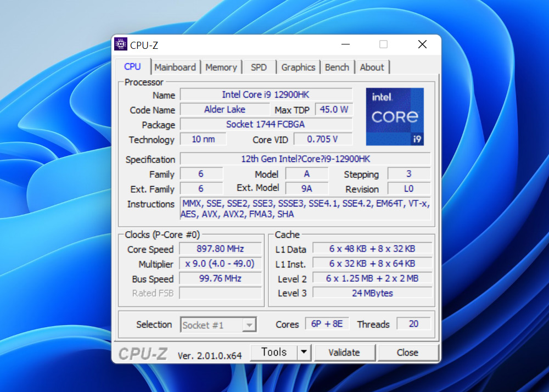Click the Core VID value 0.705 V
This screenshot has width=549, height=392.
tap(323, 139)
